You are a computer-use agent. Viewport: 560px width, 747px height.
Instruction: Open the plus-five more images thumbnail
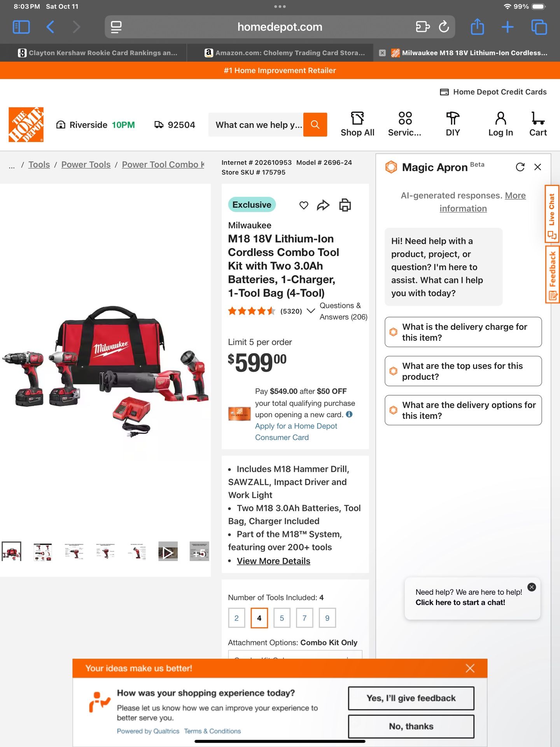[199, 552]
